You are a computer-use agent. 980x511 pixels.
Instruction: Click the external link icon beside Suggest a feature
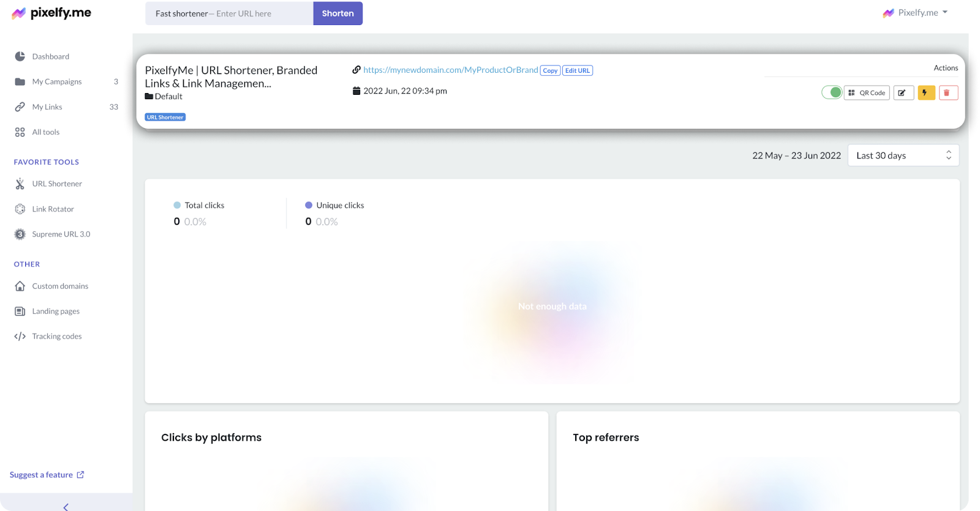point(80,474)
